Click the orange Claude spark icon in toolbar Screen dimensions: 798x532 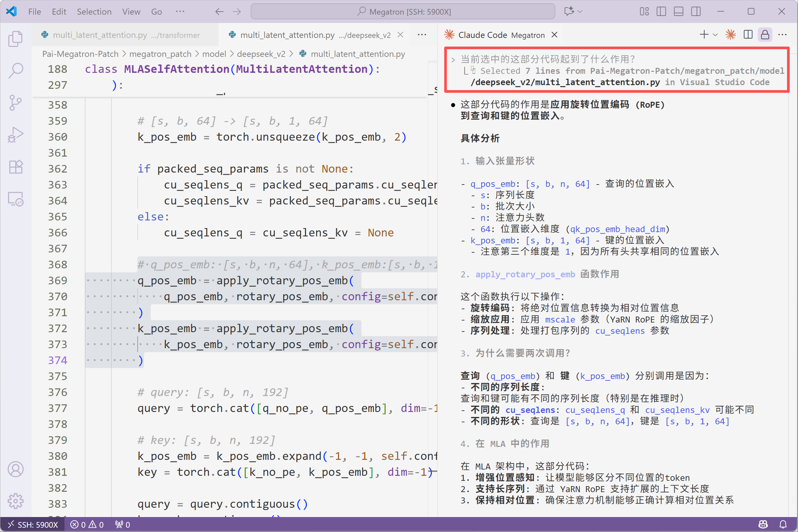(x=730, y=35)
